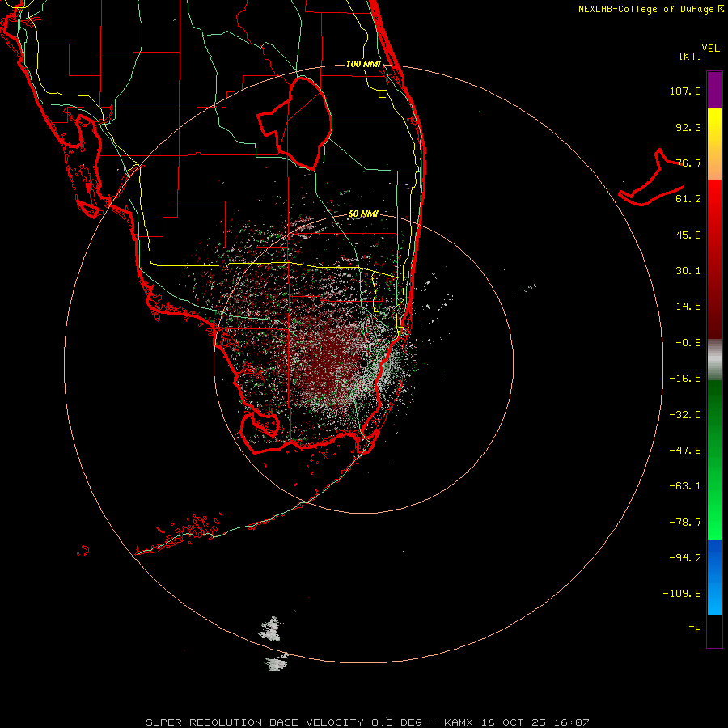This screenshot has width=728, height=728.
Task: Click the 107.8 value on the velocity scale
Action: 685,91
